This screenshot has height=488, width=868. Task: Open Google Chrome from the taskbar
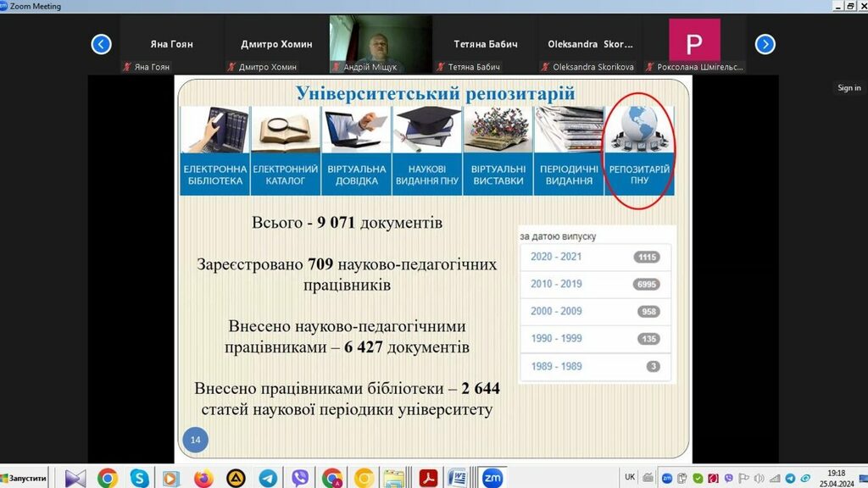point(108,478)
